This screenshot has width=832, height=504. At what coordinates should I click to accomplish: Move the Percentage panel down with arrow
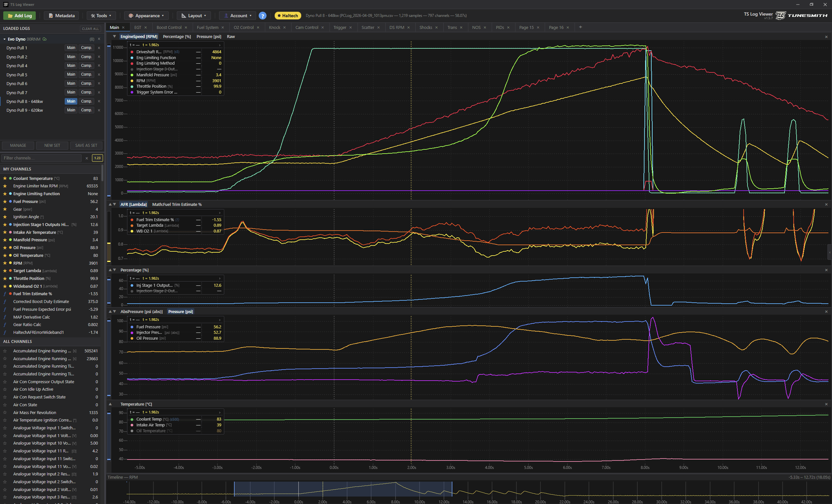(x=114, y=270)
